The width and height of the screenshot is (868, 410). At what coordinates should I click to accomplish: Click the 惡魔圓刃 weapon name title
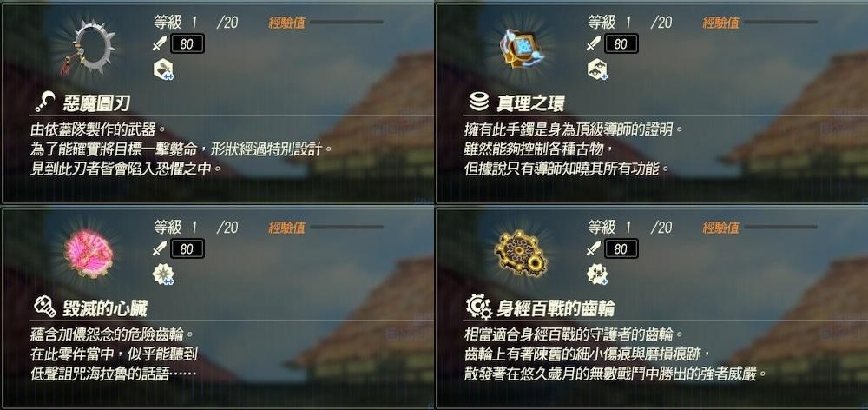point(97,103)
